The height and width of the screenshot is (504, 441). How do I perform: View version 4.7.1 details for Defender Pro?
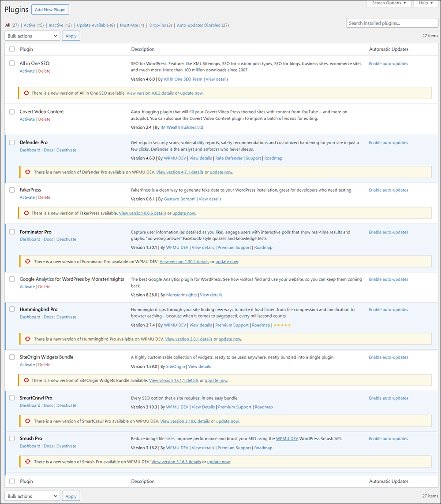click(x=180, y=172)
